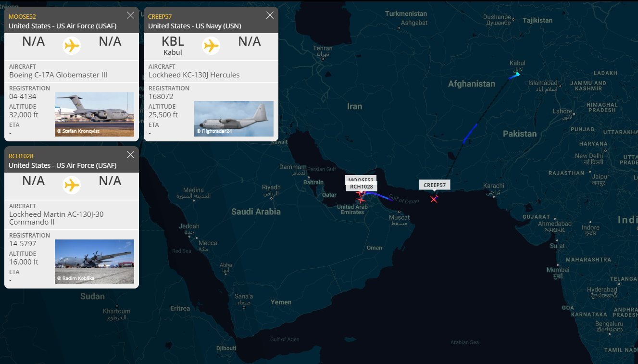
Task: Close the RCH1028 flight info card
Action: tap(130, 155)
